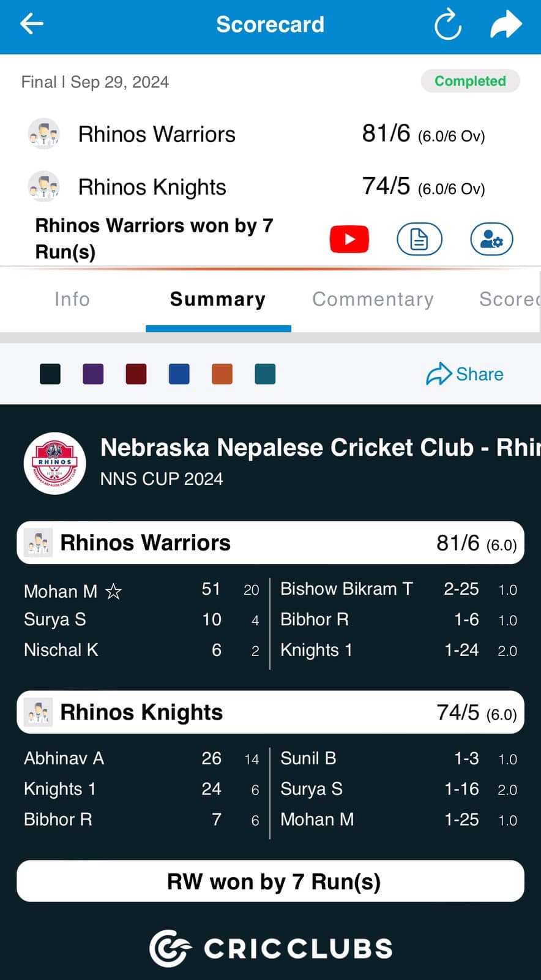Tap the Completed status badge
Image resolution: width=541 pixels, height=980 pixels.
[x=470, y=81]
